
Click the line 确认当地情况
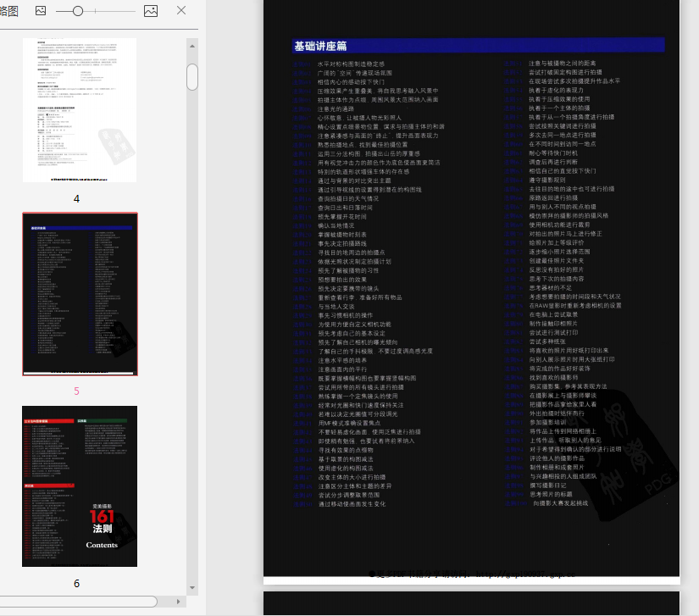[336, 225]
